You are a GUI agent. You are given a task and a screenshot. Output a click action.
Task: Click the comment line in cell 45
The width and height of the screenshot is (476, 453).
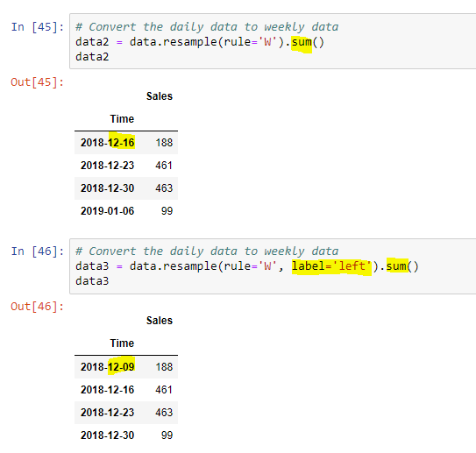pos(207,27)
